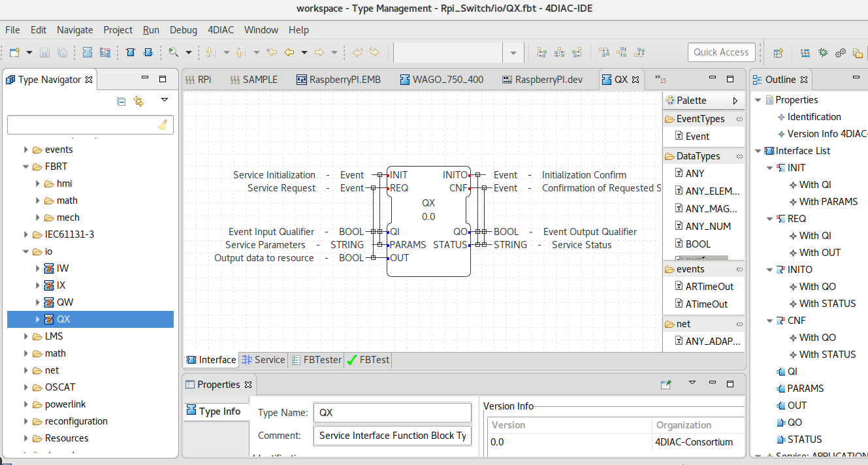Select Version Info in the Outline
Viewport: 868px width, 465px height.
pyautogui.click(x=827, y=134)
